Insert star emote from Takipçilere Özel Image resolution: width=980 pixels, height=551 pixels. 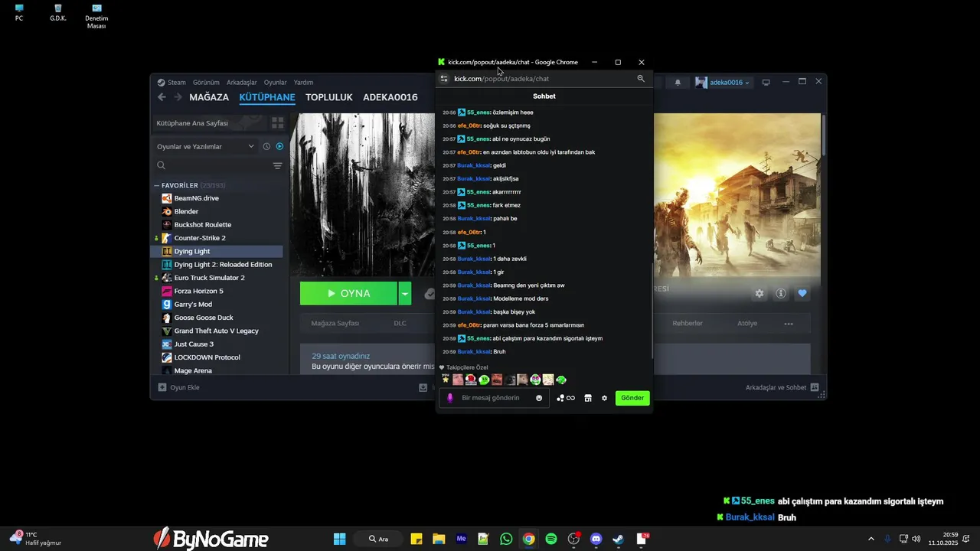click(x=446, y=380)
